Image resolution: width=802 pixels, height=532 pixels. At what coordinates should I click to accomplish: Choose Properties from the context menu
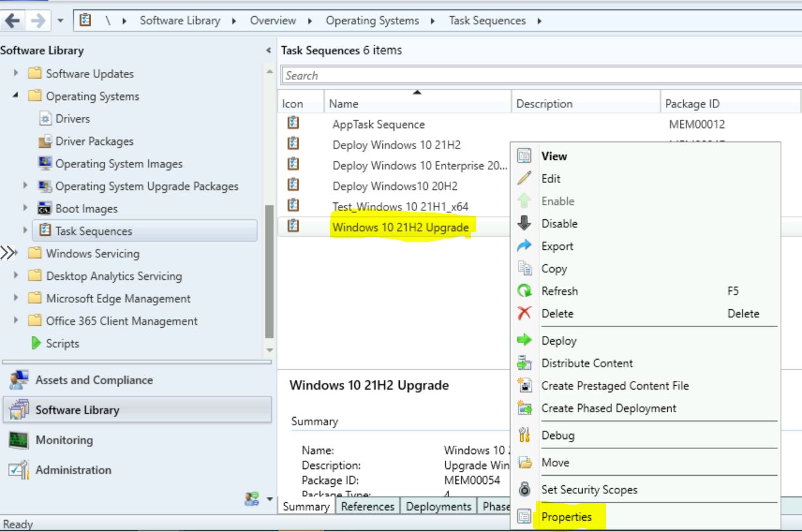566,517
